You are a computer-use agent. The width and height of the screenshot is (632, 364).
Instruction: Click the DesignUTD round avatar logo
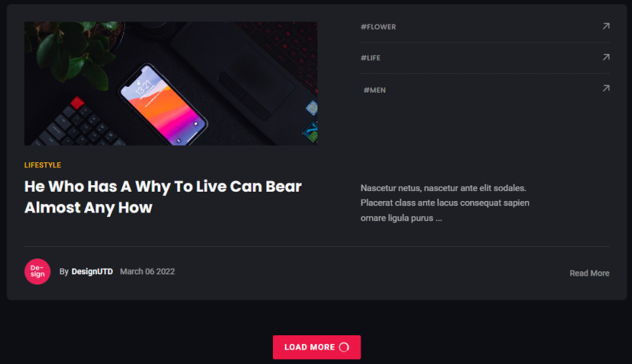37,271
